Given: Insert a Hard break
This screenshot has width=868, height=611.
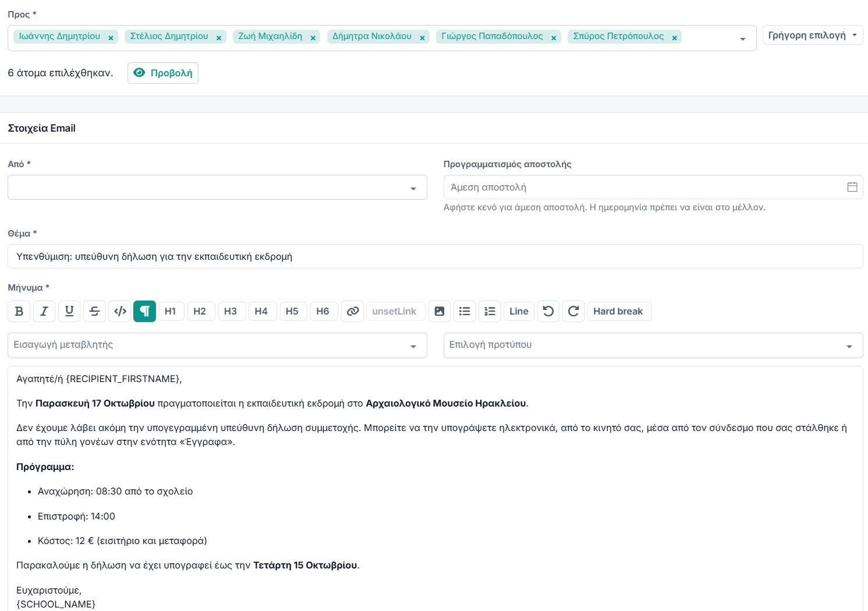Looking at the screenshot, I should click(618, 312).
